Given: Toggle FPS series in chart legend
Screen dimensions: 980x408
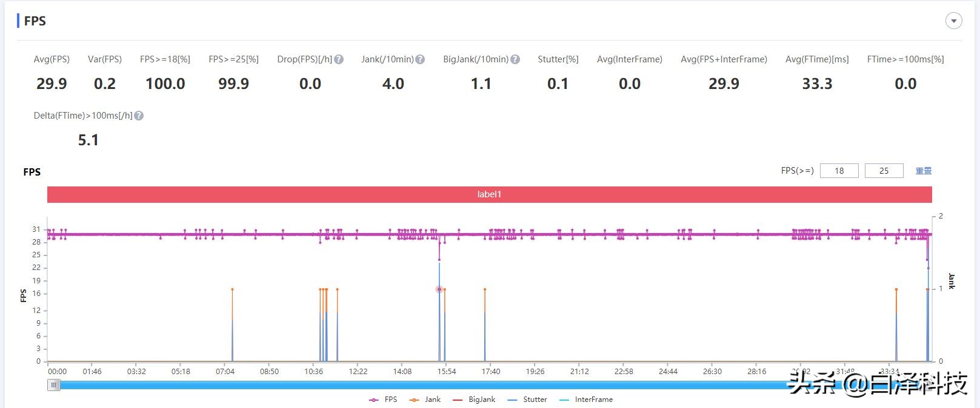Looking at the screenshot, I should point(383,400).
